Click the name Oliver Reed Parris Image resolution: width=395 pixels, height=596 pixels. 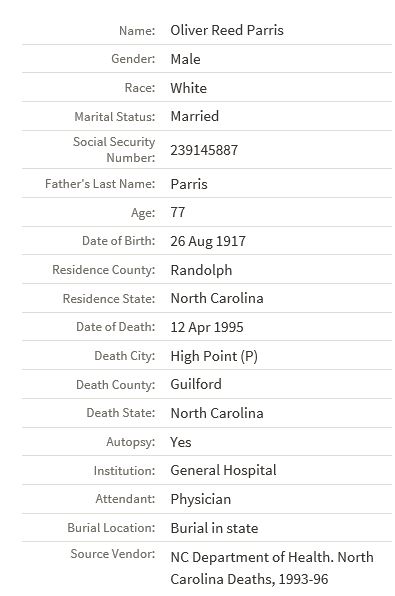tap(227, 30)
